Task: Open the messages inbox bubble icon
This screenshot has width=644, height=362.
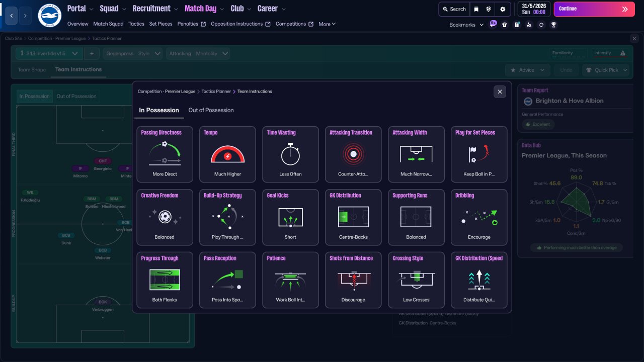Action: (493, 24)
